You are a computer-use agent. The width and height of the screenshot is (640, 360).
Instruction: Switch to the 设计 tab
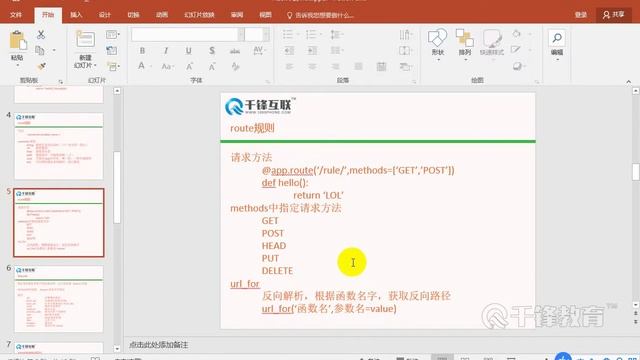click(104, 15)
